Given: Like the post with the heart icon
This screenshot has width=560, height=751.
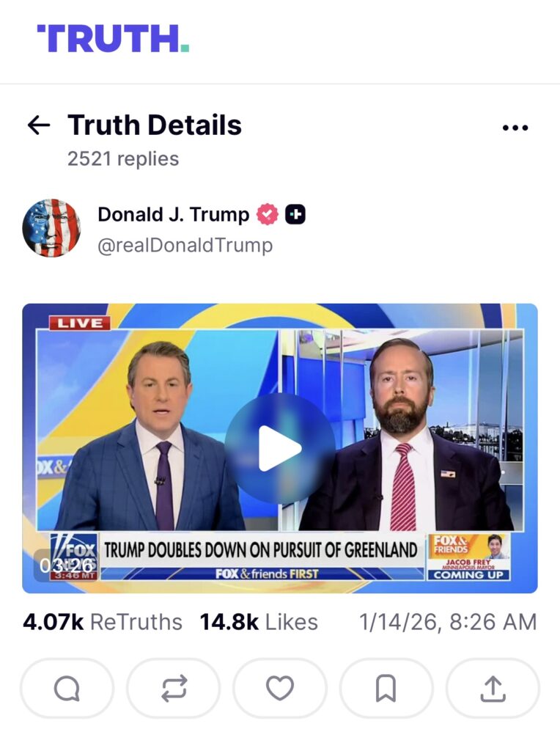Looking at the screenshot, I should tap(280, 688).
